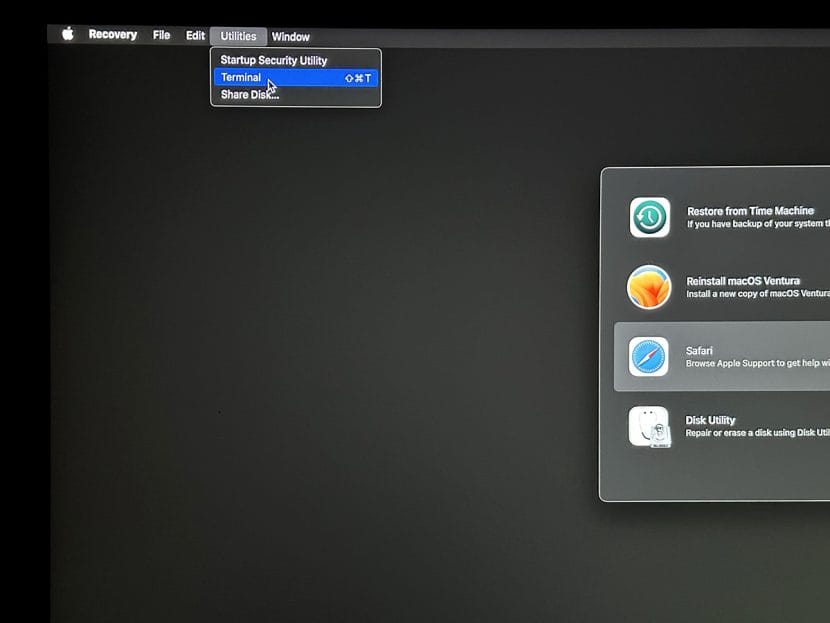Viewport: 830px width, 623px height.
Task: Open the Window menu
Action: tap(291, 37)
